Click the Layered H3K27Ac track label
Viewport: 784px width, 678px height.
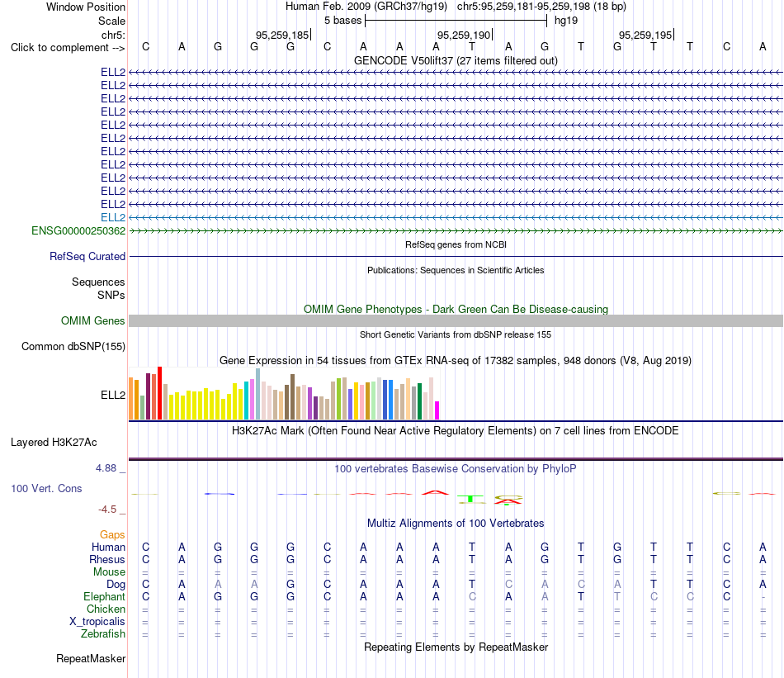click(x=54, y=443)
